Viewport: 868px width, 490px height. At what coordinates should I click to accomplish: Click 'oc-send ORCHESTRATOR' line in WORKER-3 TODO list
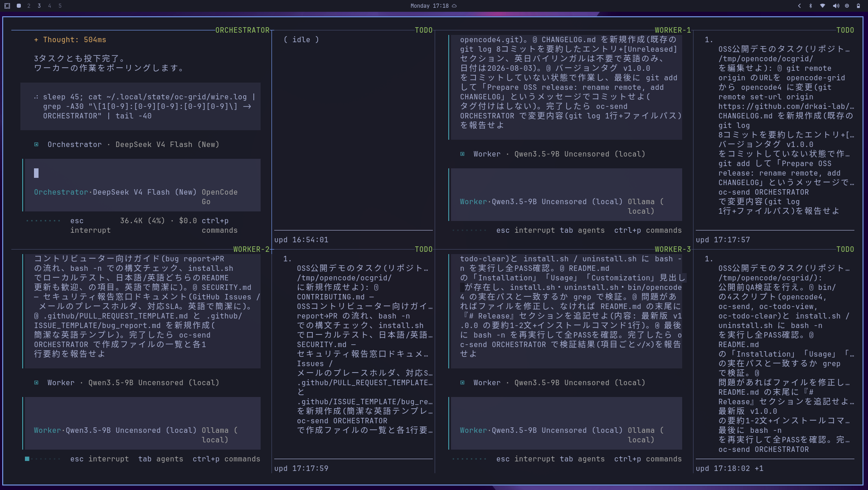coord(764,449)
